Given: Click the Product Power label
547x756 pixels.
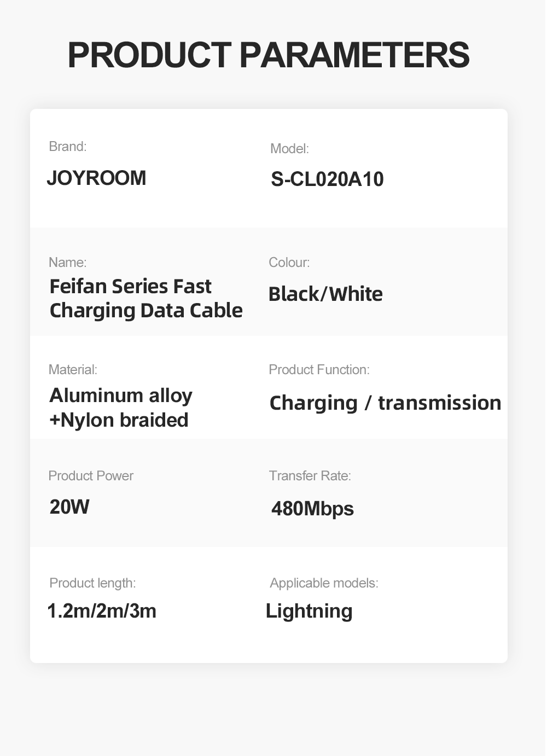Looking at the screenshot, I should 91,476.
